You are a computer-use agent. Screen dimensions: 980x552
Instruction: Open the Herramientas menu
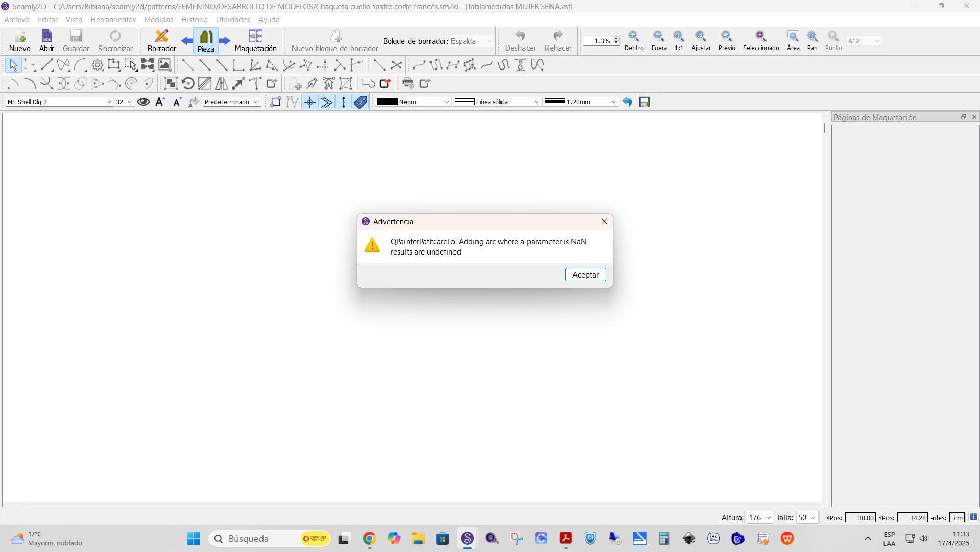[x=113, y=19]
